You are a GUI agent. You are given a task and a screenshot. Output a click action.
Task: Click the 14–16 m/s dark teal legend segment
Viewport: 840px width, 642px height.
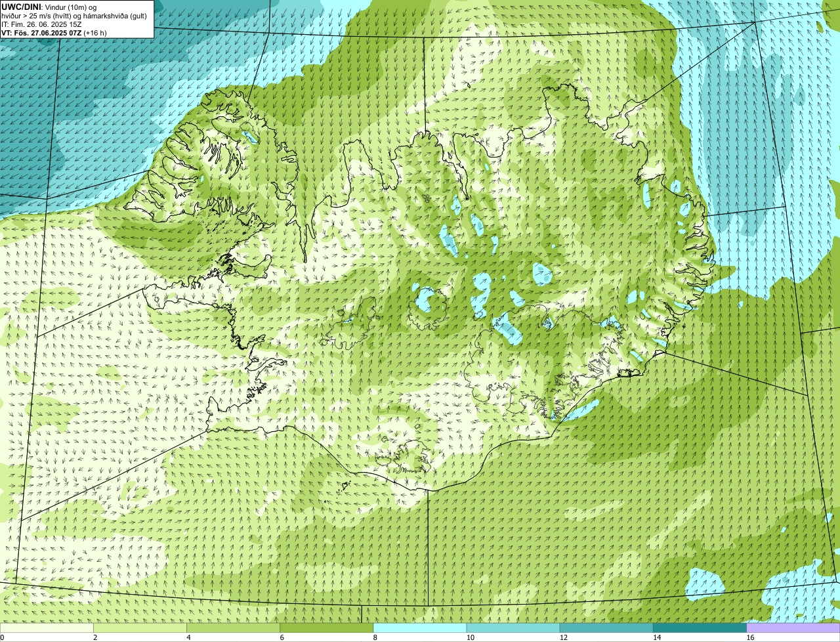[x=700, y=628]
